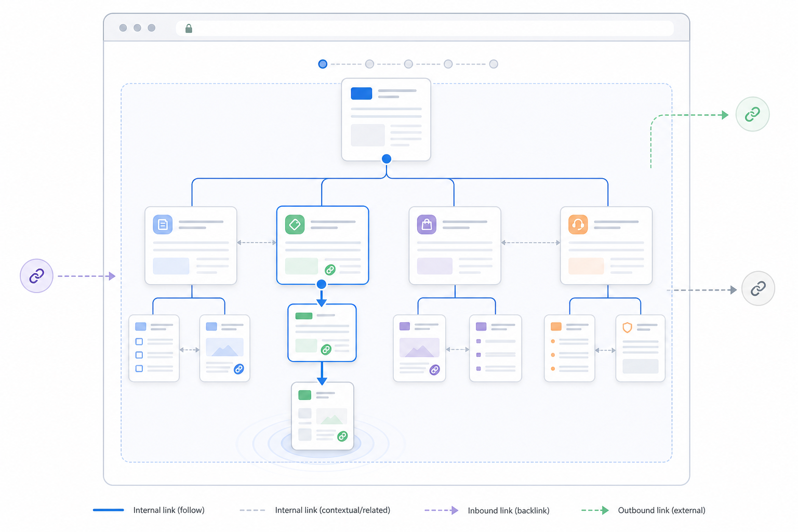Viewport: 798px width, 532px height.
Task: Tick the first checkbox in checklist card
Action: pos(139,342)
